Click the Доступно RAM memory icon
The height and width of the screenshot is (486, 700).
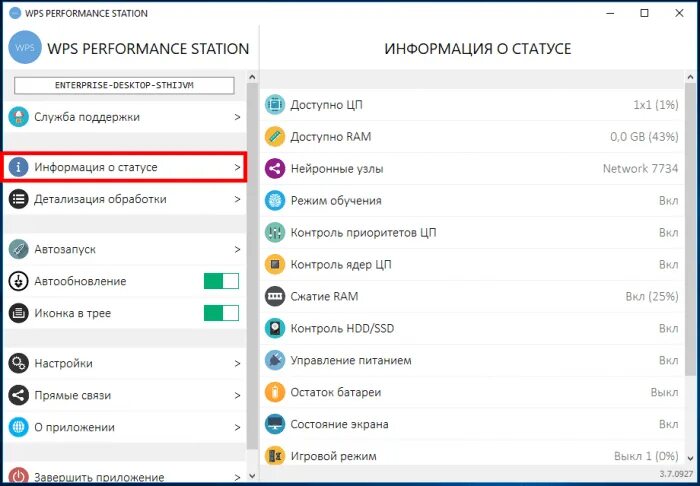point(275,137)
